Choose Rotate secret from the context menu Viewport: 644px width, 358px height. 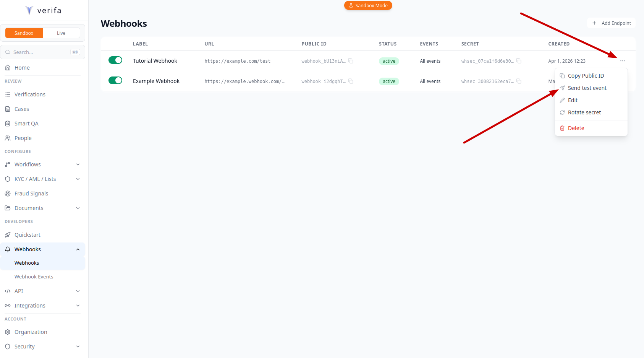pyautogui.click(x=584, y=112)
